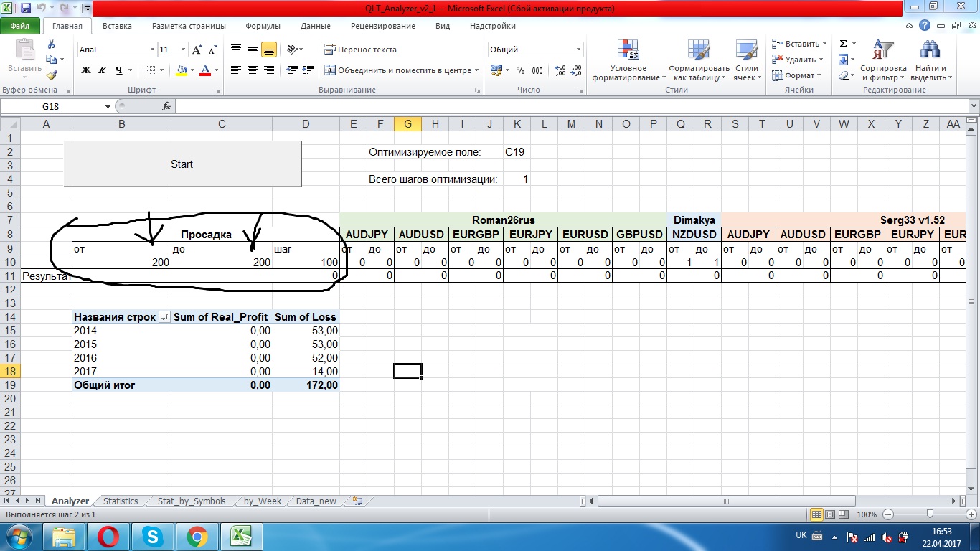Click Объединить и поместить в центре

point(398,70)
